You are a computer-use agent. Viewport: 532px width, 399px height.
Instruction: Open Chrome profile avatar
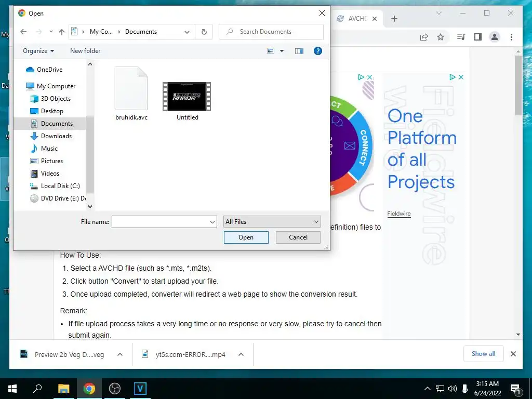pos(495,37)
